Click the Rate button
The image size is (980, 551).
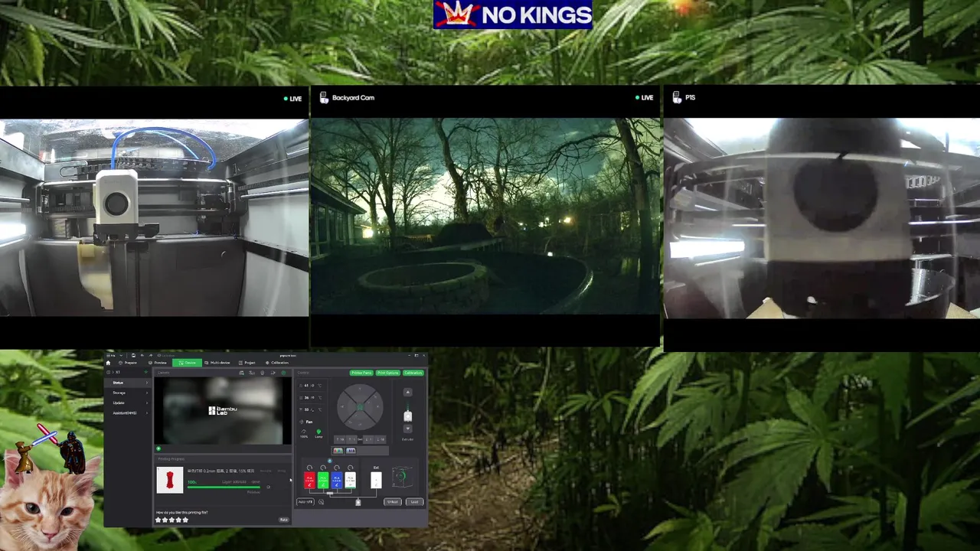coord(284,520)
